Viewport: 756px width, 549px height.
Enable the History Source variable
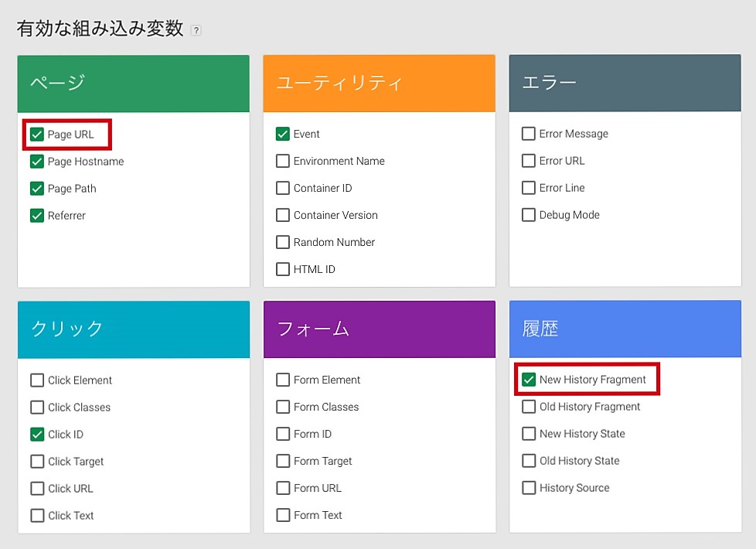pyautogui.click(x=529, y=488)
